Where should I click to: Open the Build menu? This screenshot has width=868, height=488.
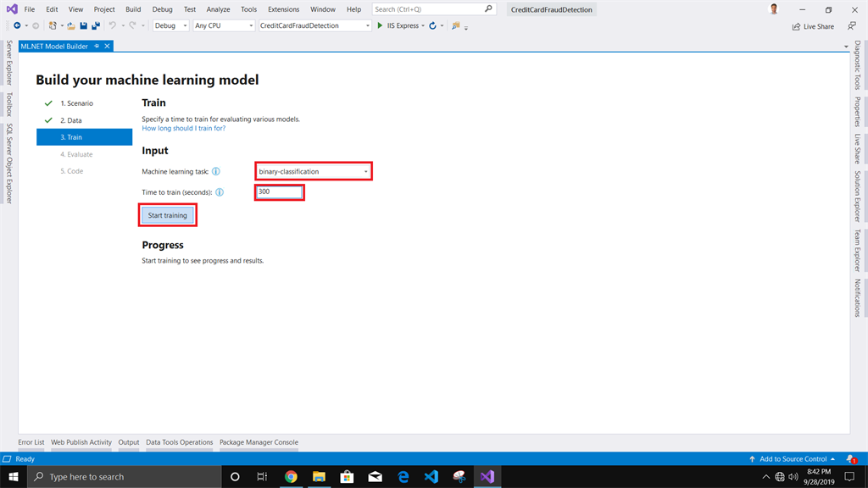[x=133, y=8]
